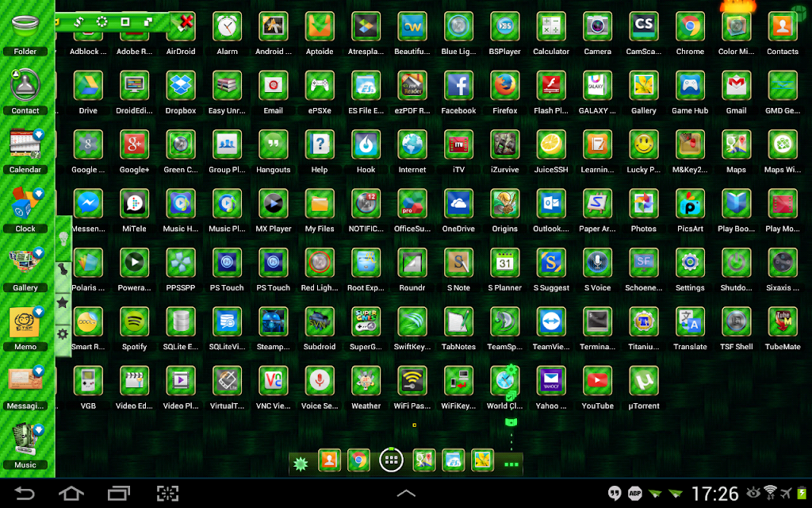Toggle the lightbulb tab on side panel
Image resolution: width=812 pixels, height=508 pixels.
point(63,239)
